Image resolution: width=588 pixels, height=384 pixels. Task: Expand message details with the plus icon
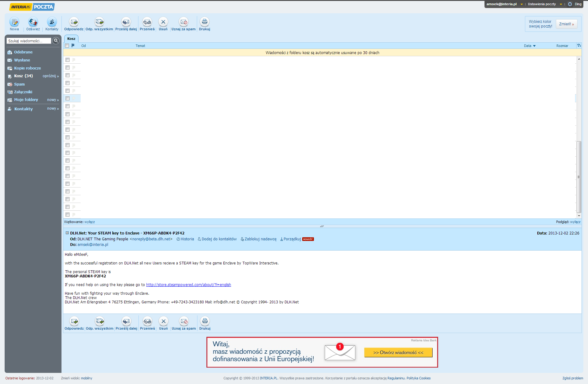coord(67,233)
